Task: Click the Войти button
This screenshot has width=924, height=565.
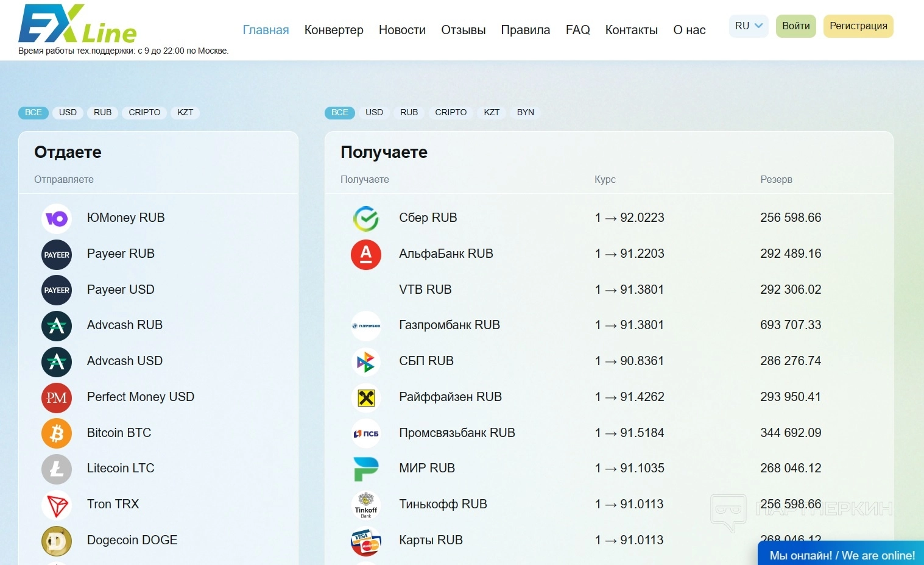Action: click(796, 26)
